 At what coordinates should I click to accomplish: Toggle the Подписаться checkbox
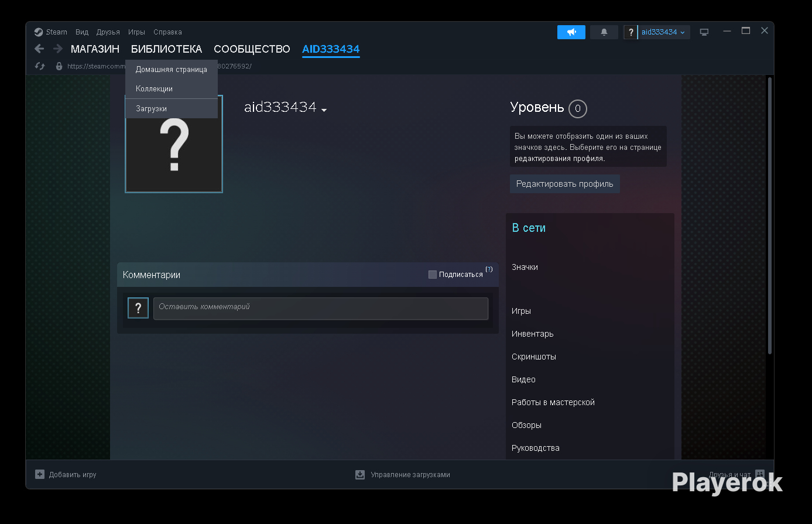(x=433, y=275)
